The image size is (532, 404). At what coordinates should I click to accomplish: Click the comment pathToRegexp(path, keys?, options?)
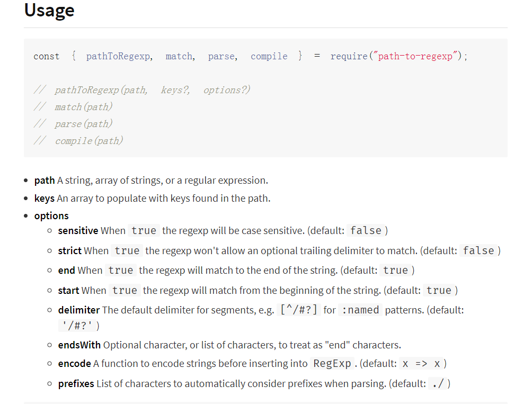(x=142, y=90)
